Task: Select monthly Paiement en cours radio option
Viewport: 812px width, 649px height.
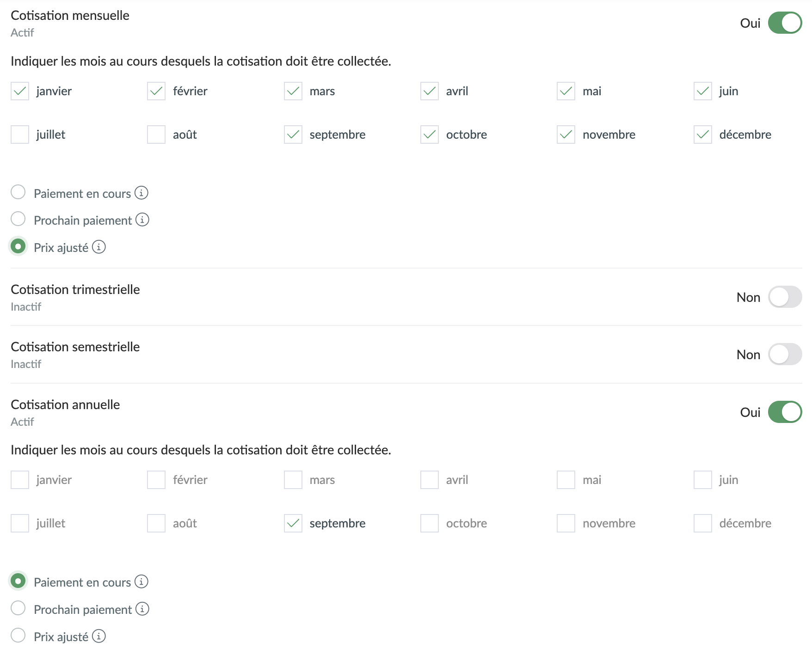Action: click(x=18, y=192)
